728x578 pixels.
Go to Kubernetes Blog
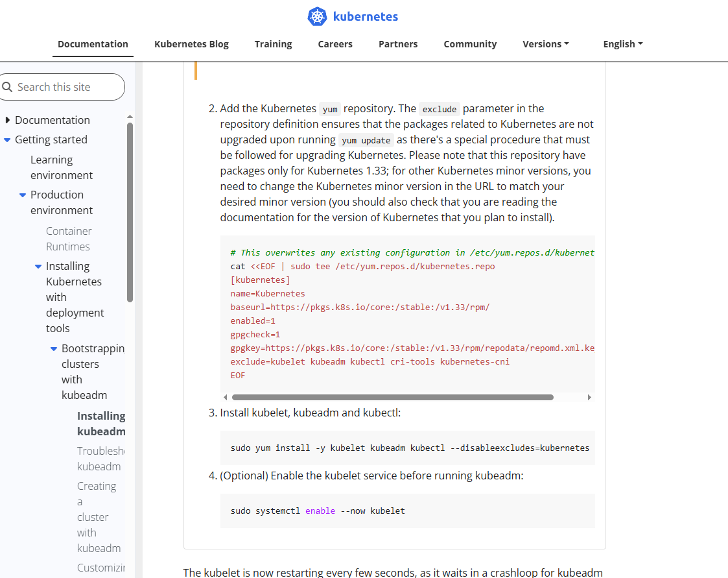point(191,44)
